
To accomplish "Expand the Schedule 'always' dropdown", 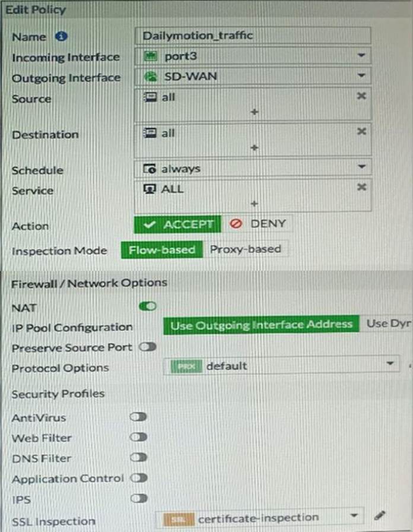I will pos(253,168).
